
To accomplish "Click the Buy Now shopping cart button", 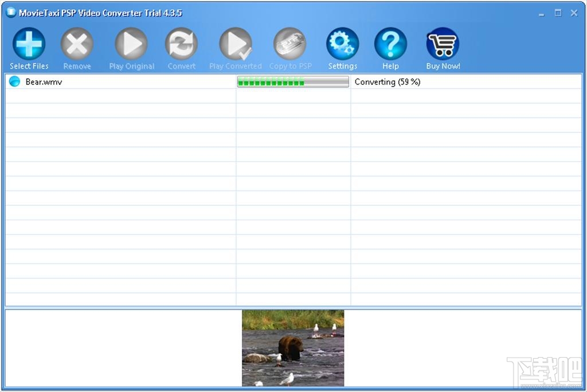I will click(442, 43).
